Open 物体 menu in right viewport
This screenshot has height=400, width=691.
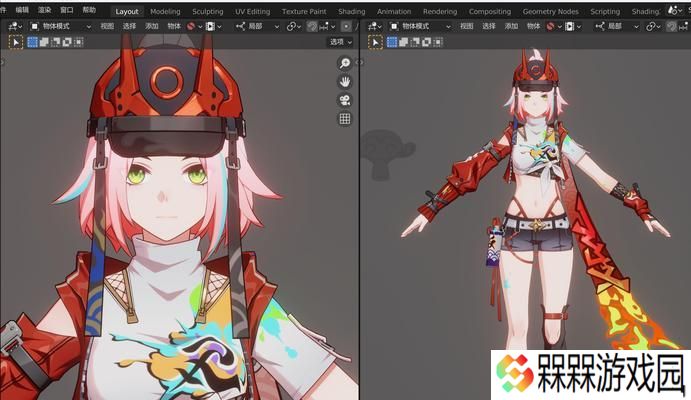(x=534, y=26)
